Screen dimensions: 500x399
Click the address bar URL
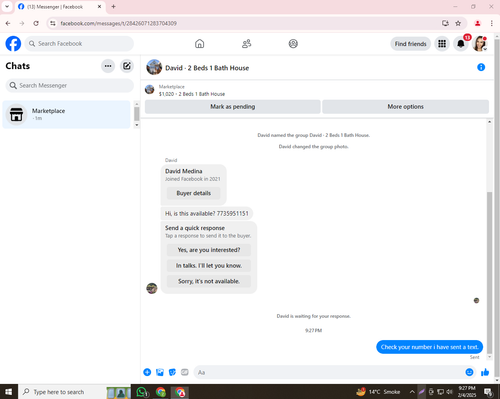point(118,23)
